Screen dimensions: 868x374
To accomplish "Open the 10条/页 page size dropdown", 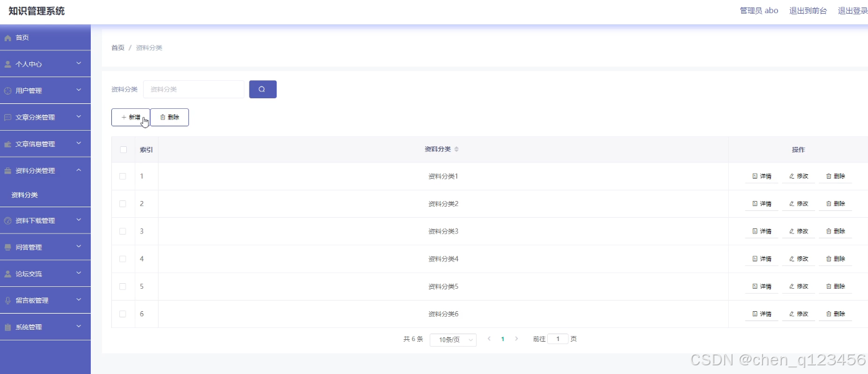I will point(453,340).
